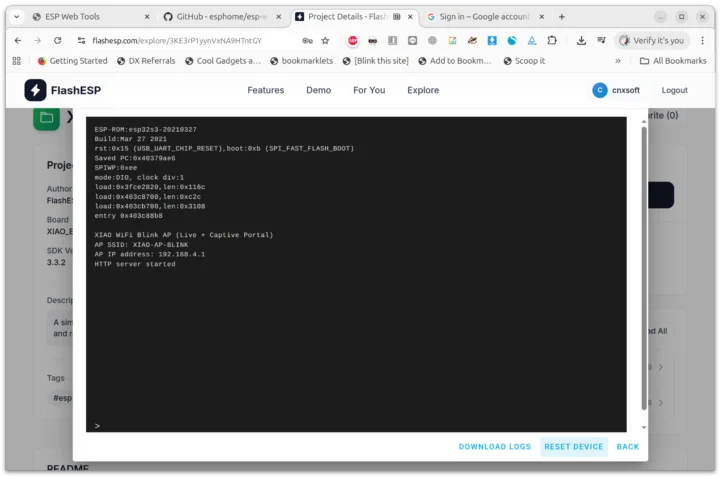Close the Sign in Google account tab
Viewport: 720px width, 477px height.
(x=542, y=17)
